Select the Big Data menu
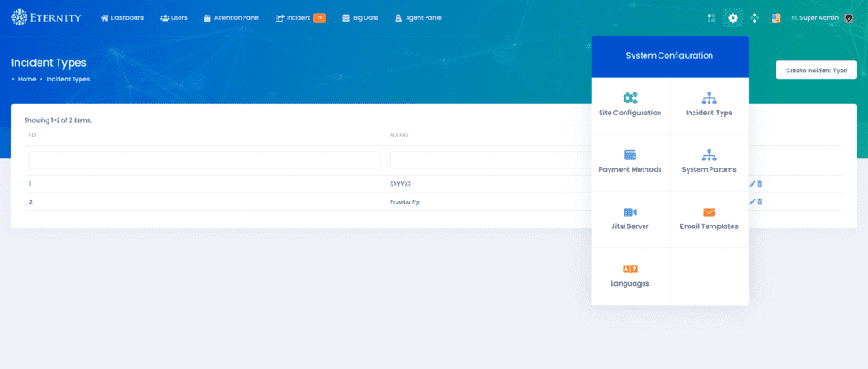Screen dimensions: 868x369 point(360,18)
